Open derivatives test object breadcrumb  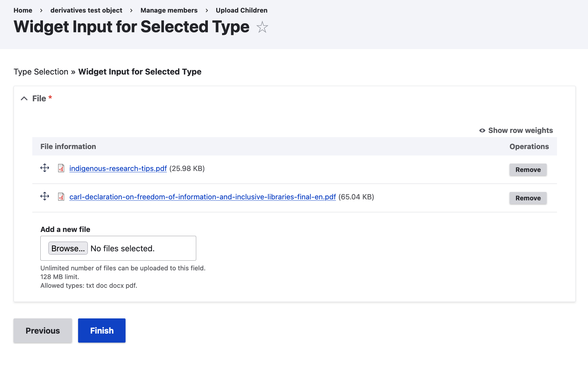(x=86, y=10)
